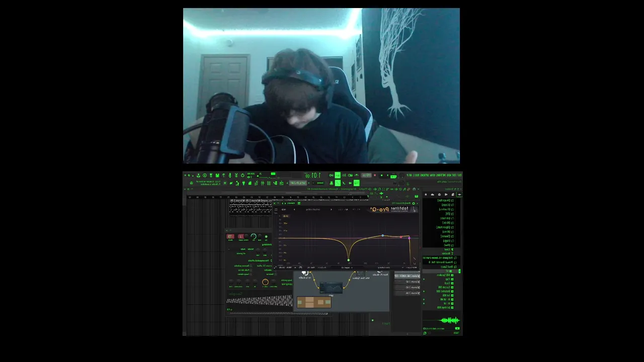Click the browser cloud tab icon
Image resolution: width=644 pixels, height=362 pixels.
point(432,194)
